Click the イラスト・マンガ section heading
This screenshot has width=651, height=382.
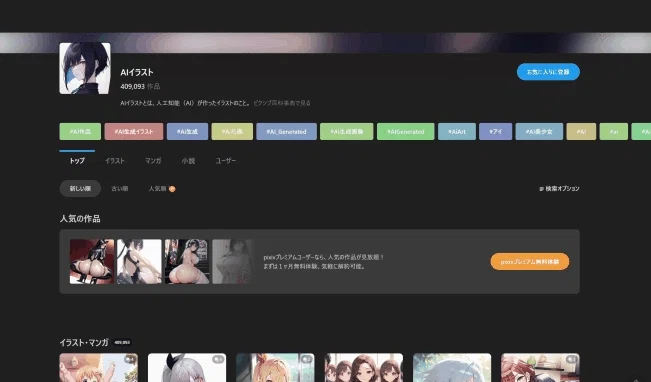[x=84, y=343]
